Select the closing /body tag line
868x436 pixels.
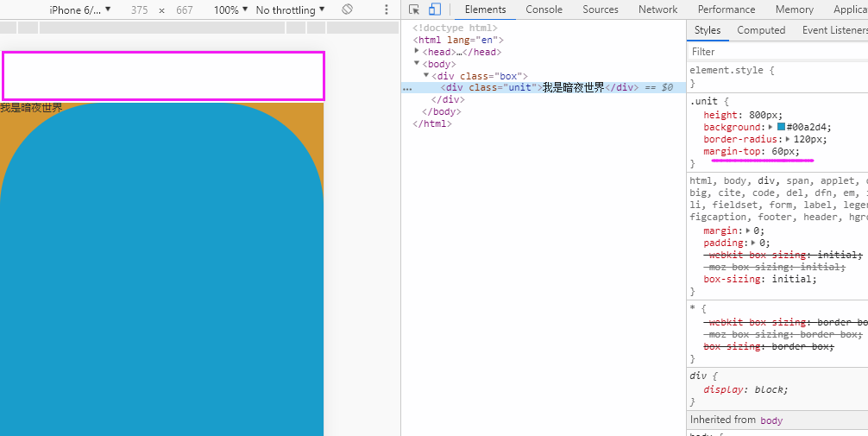pyautogui.click(x=441, y=111)
